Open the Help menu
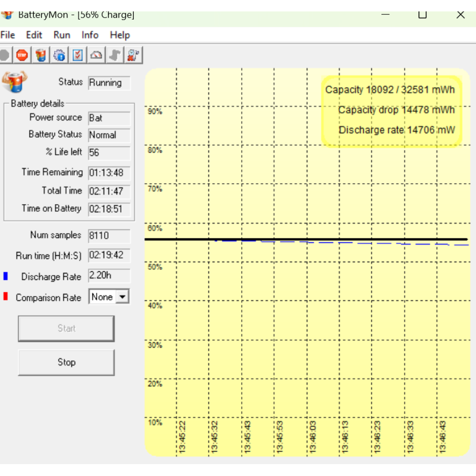476x476 pixels. tap(119, 35)
